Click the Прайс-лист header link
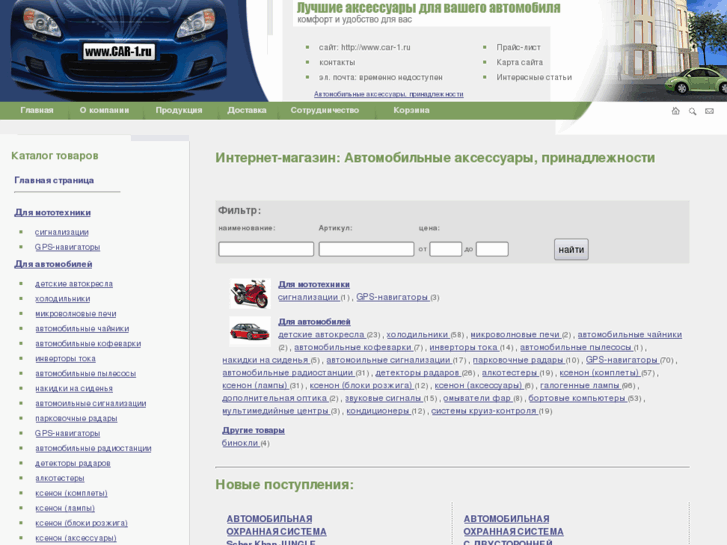 pyautogui.click(x=518, y=47)
